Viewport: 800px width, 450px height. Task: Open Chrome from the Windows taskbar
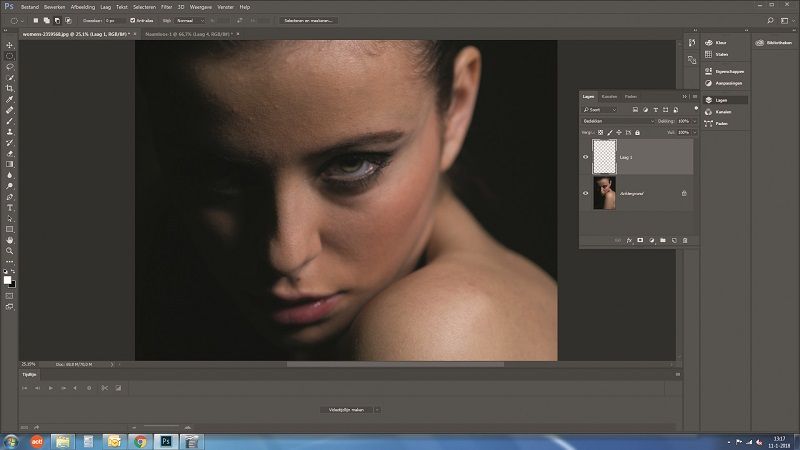(x=139, y=440)
